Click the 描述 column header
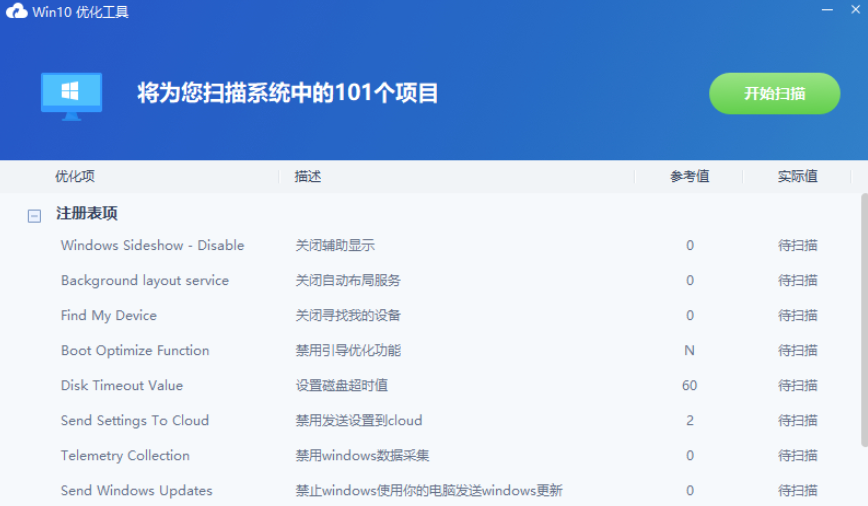This screenshot has height=506, width=868. pyautogui.click(x=308, y=177)
